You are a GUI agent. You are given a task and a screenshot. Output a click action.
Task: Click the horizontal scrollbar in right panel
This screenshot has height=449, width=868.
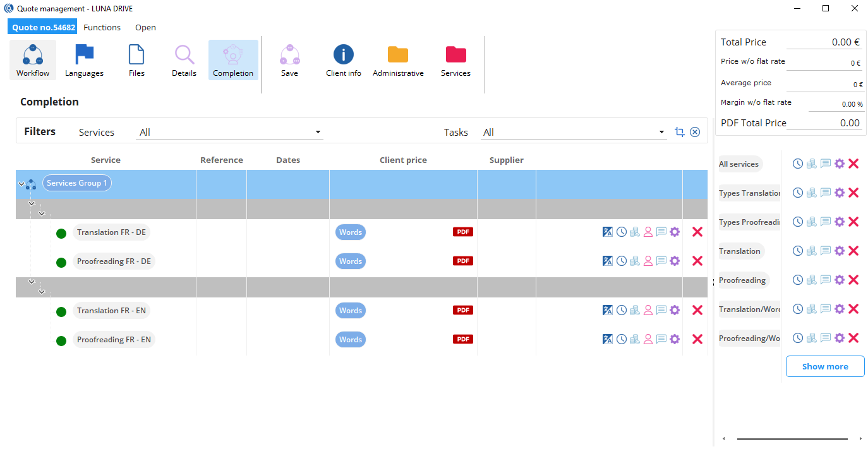point(792,439)
